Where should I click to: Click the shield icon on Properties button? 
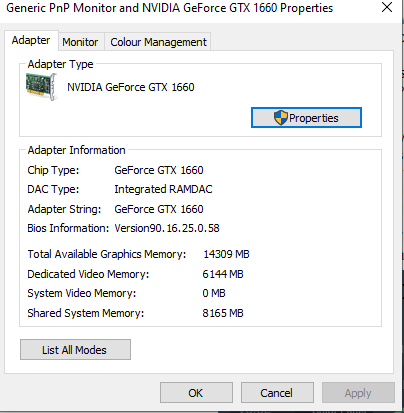[x=280, y=118]
